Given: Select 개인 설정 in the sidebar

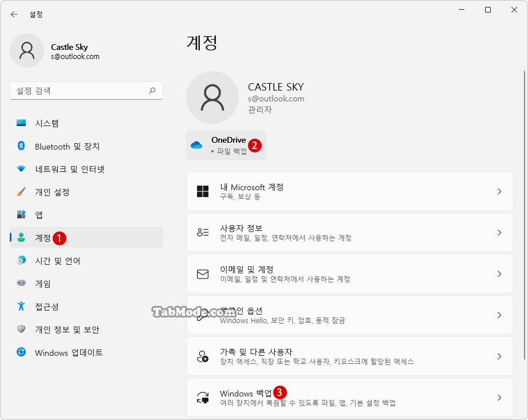Looking at the screenshot, I should click(x=86, y=191).
